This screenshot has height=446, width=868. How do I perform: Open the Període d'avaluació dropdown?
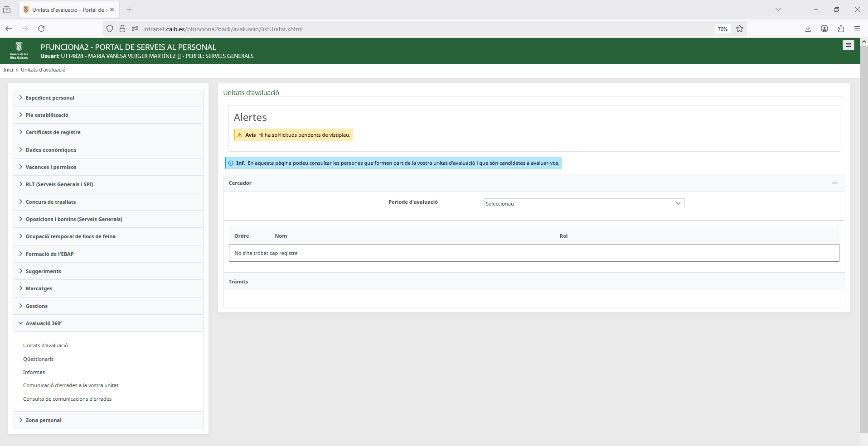pyautogui.click(x=584, y=204)
